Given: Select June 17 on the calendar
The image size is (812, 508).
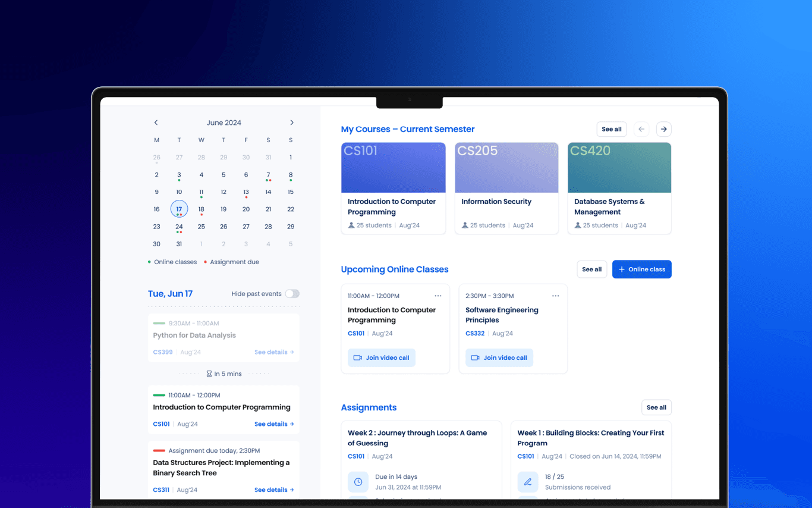Looking at the screenshot, I should (179, 209).
